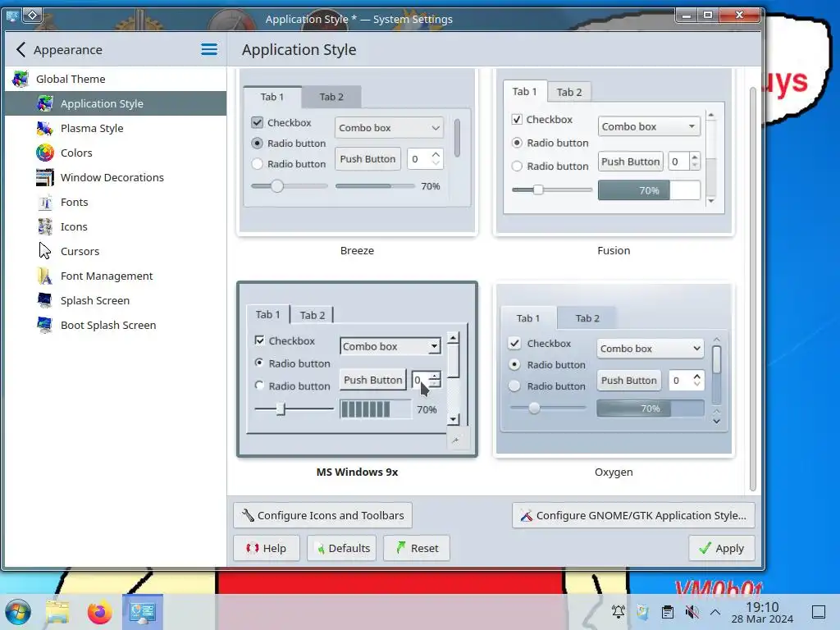This screenshot has height=630, width=840.
Task: Toggle the Checkbox in the Oxygen preview
Action: (x=514, y=344)
